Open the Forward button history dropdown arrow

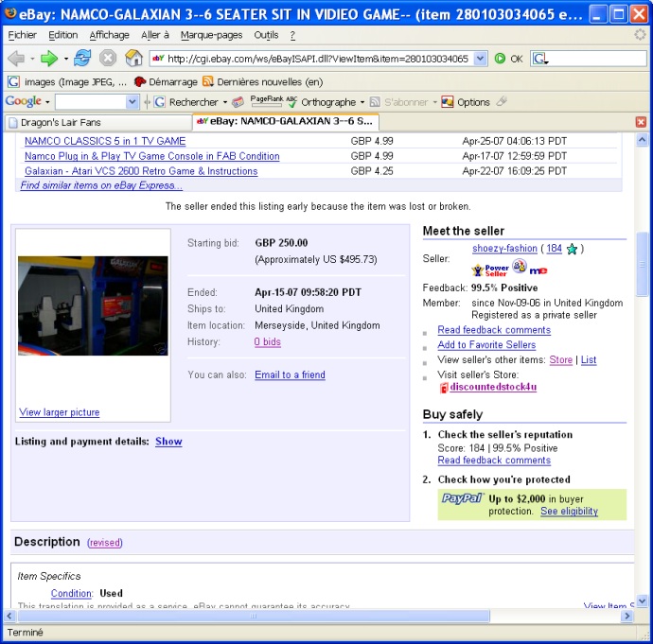(66, 59)
